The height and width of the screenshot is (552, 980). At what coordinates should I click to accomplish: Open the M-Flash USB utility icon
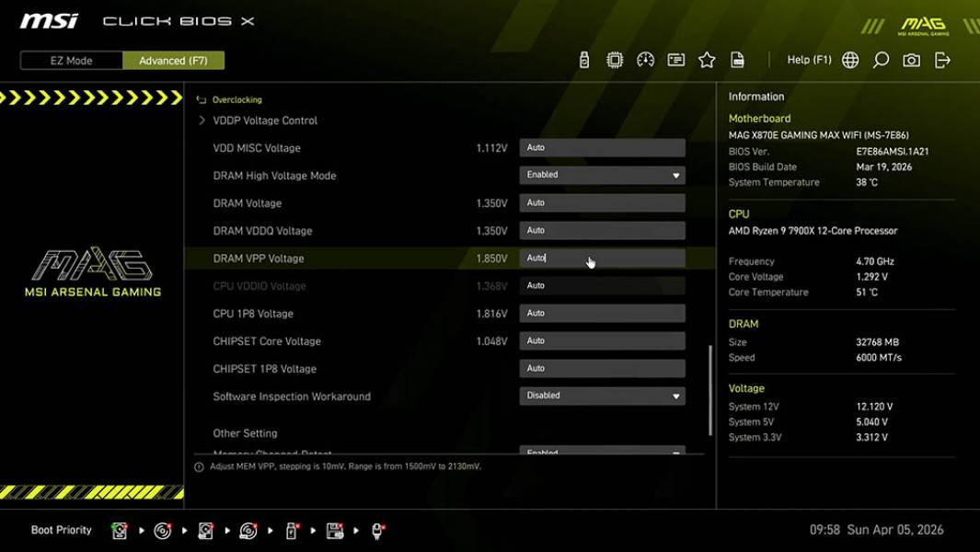pos(583,60)
